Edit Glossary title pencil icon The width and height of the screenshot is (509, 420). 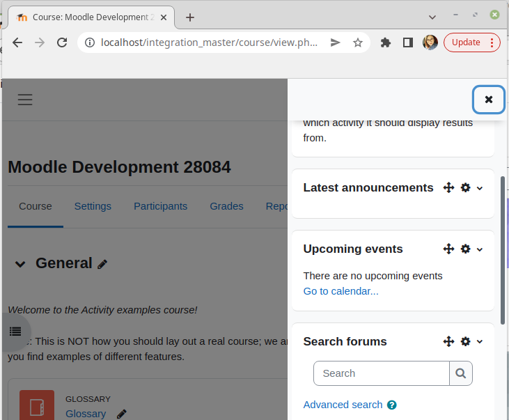(x=122, y=414)
